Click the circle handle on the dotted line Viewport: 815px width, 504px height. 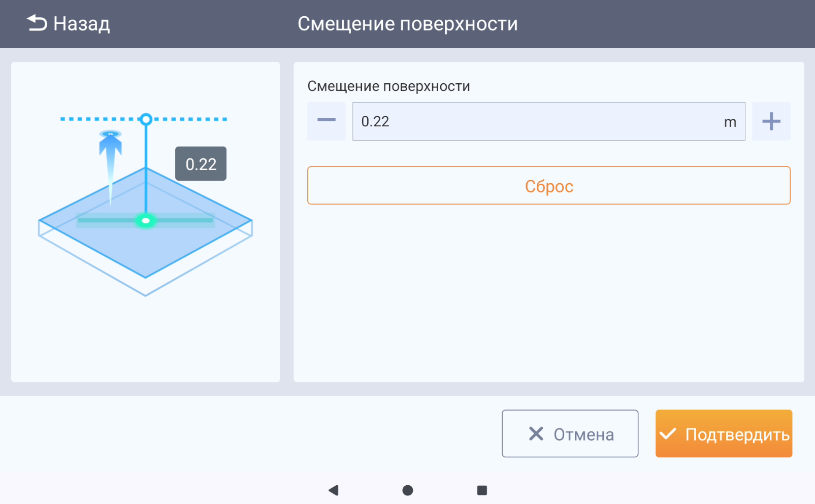click(x=146, y=119)
